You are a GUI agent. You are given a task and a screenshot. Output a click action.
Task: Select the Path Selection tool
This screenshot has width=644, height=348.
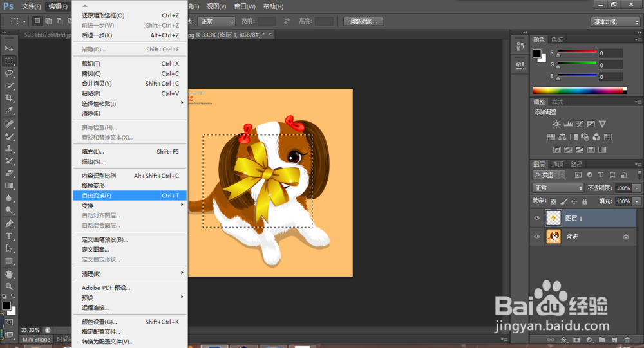click(9, 248)
